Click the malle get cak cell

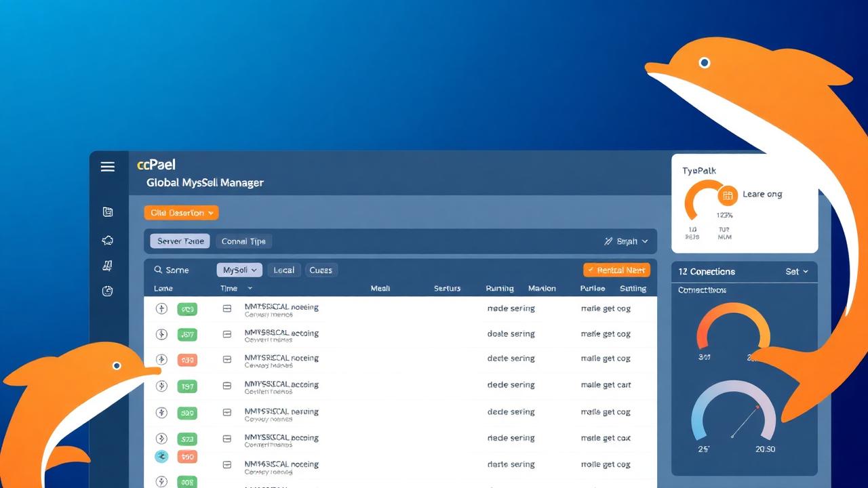pyautogui.click(x=606, y=438)
